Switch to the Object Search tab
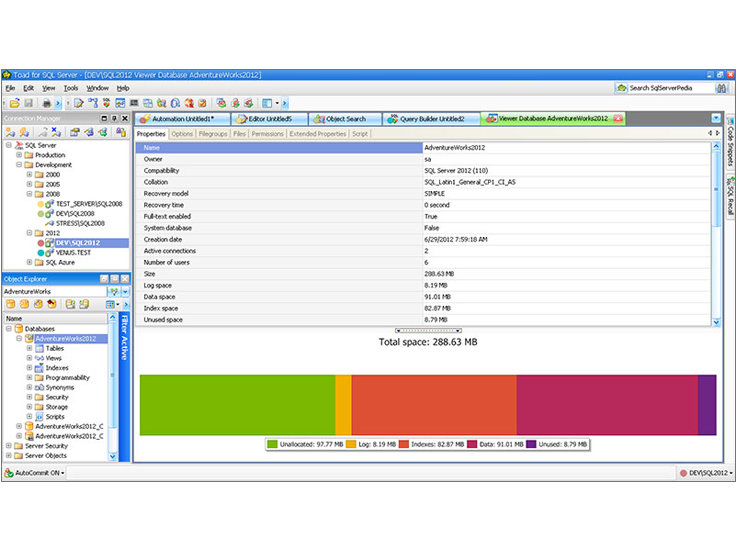The height and width of the screenshot is (550, 736). [345, 119]
